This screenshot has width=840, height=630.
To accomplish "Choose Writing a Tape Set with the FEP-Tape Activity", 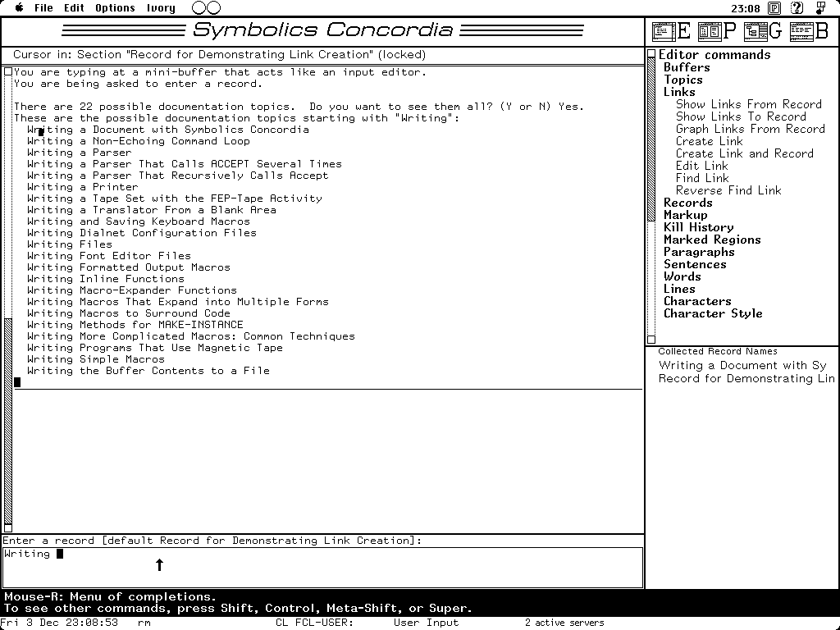I will coord(176,199).
